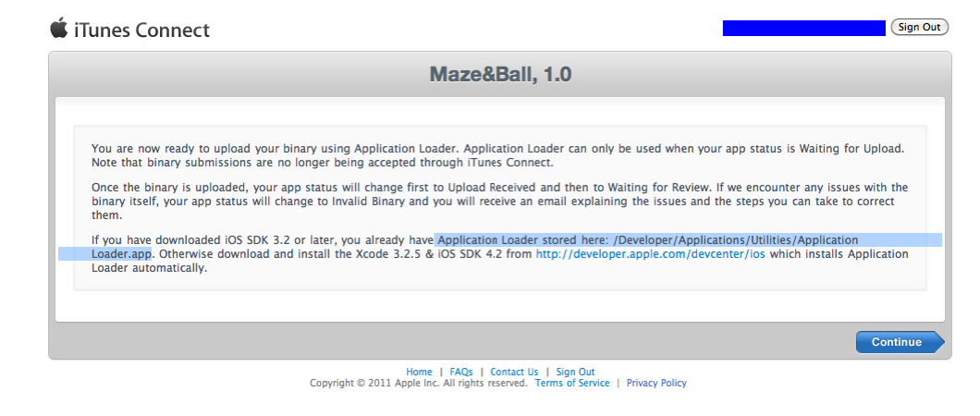Image resolution: width=980 pixels, height=416 pixels.
Task: Open the Contact Us footer link
Action: pos(514,372)
